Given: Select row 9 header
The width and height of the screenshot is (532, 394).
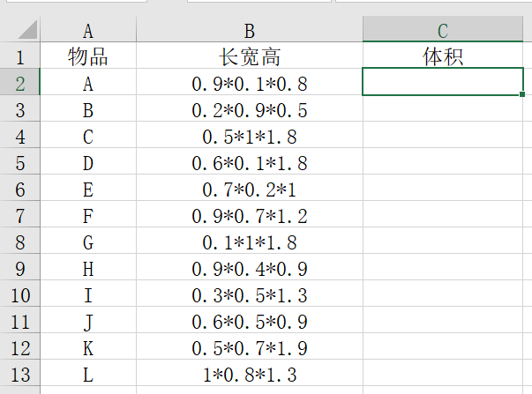Looking at the screenshot, I should tap(20, 267).
